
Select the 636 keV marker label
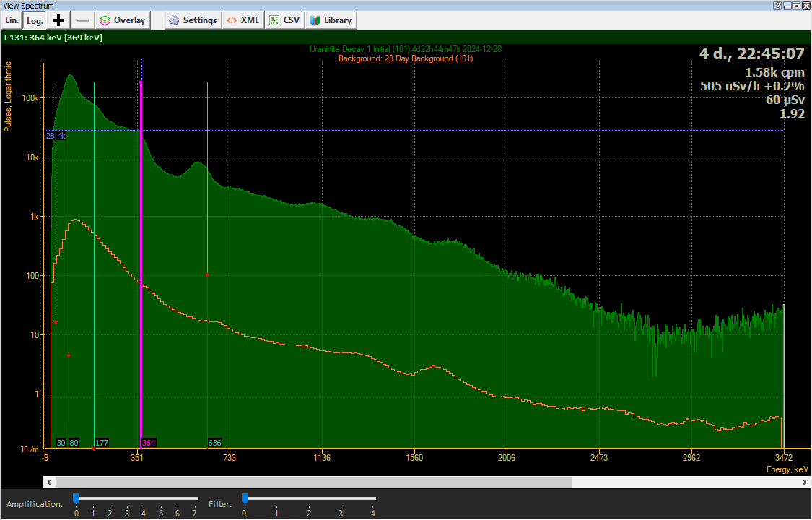click(214, 443)
